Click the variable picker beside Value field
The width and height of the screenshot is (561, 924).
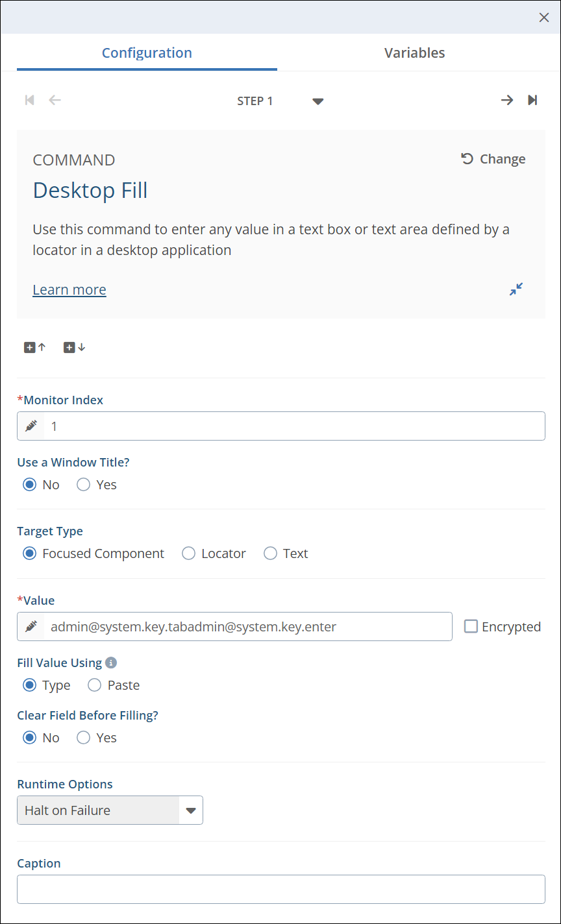tap(31, 627)
